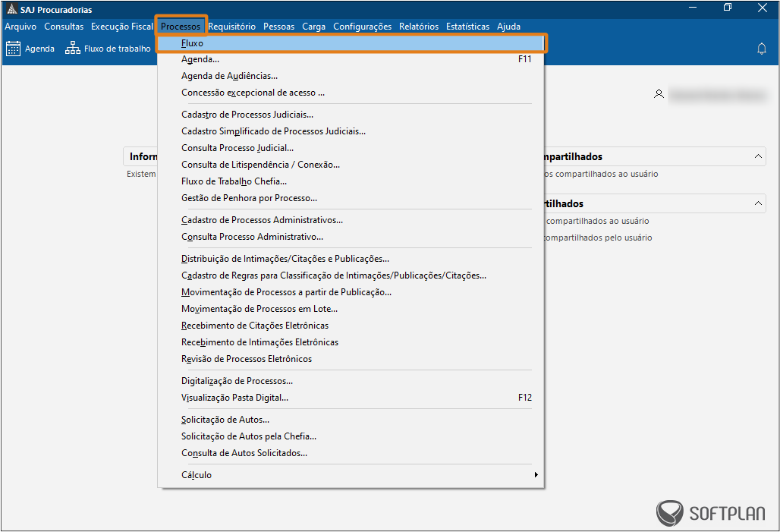Open Distribuição de Intimações/Citações e Publicações
Viewport: 780px width, 532px height.
[351, 259]
